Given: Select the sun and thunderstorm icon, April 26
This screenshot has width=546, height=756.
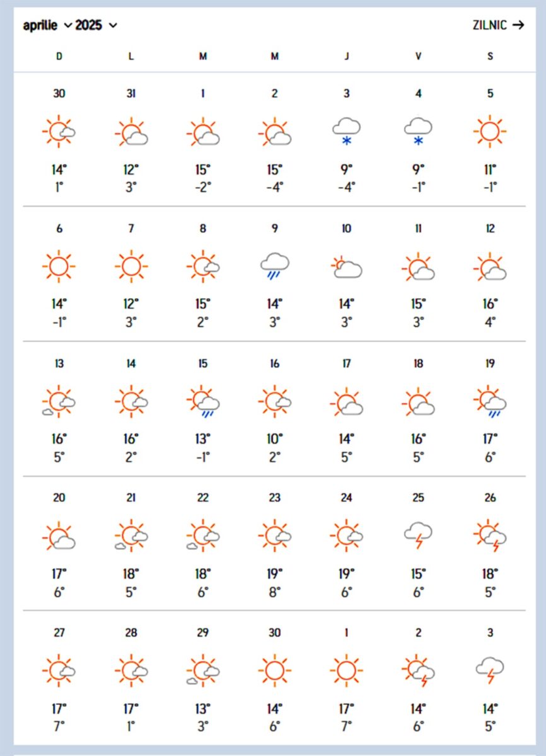Looking at the screenshot, I should click(x=490, y=536).
